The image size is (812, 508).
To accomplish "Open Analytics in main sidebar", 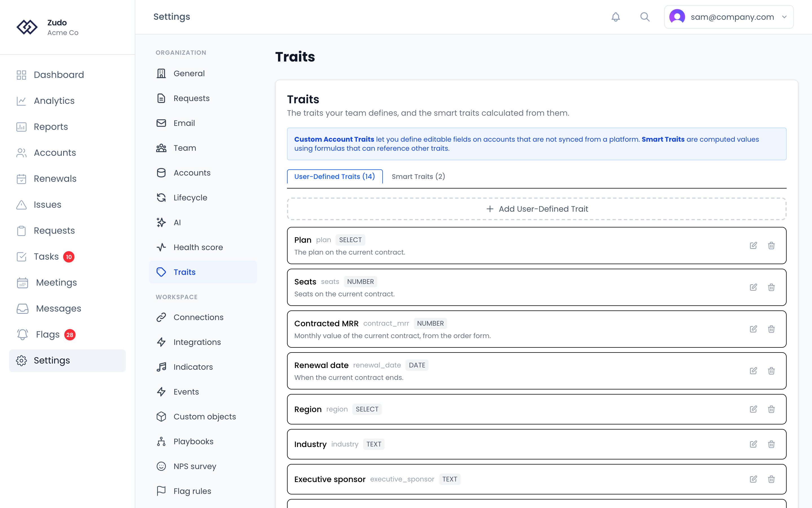I will (x=67, y=101).
